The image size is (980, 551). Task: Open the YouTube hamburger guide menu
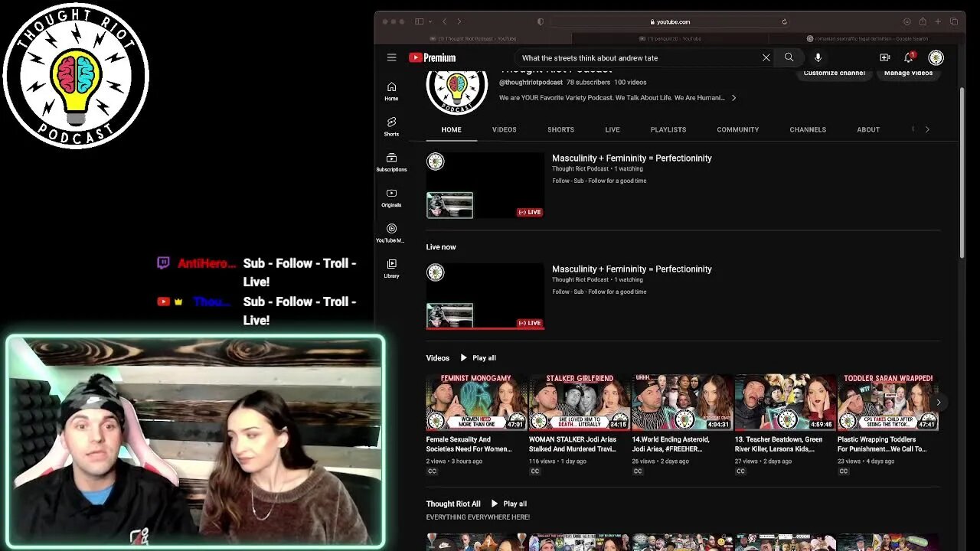(391, 57)
